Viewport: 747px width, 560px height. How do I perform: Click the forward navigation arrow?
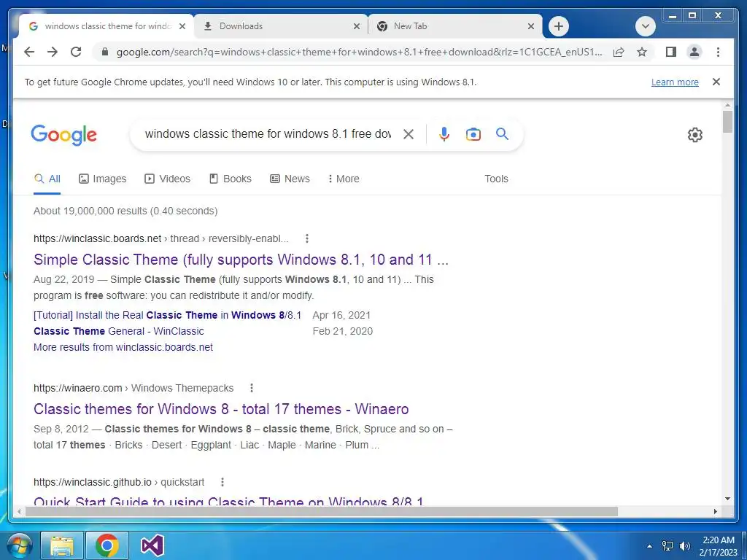pos(53,52)
